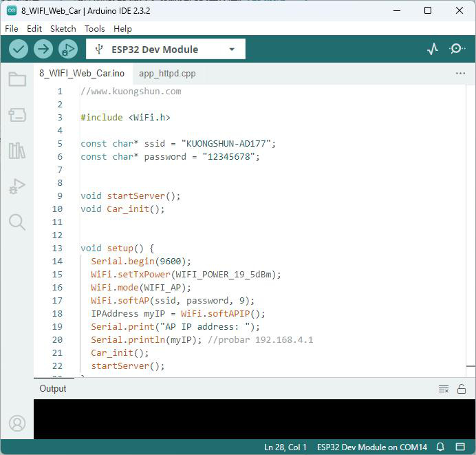
Task: Start debugging with the debug play button
Action: (67, 49)
